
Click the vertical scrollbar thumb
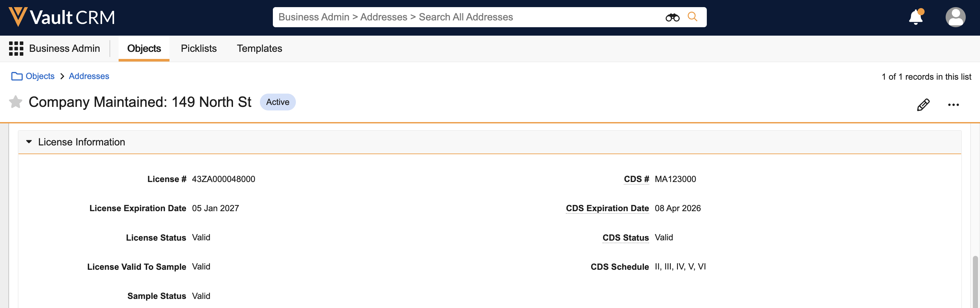pyautogui.click(x=975, y=281)
